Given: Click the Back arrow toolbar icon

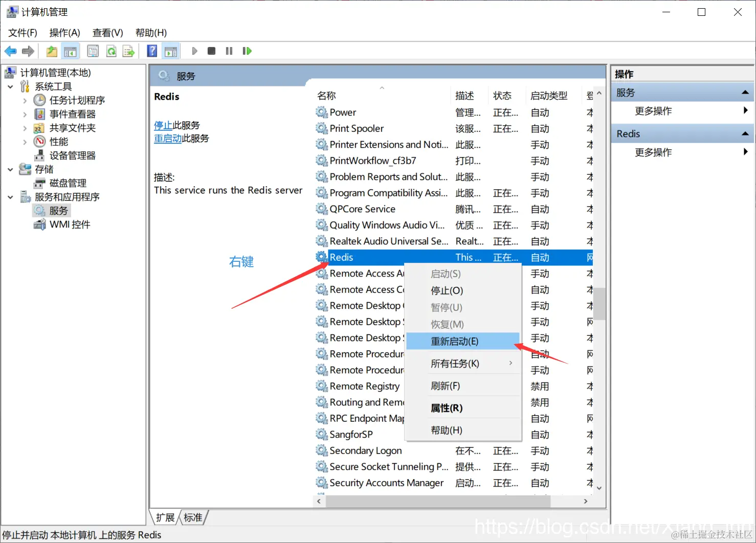Looking at the screenshot, I should (x=10, y=51).
